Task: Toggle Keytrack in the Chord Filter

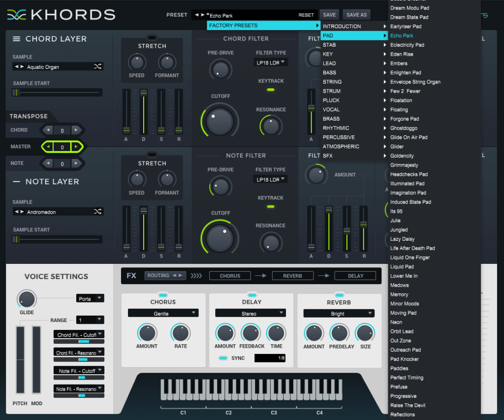Action: tap(271, 90)
